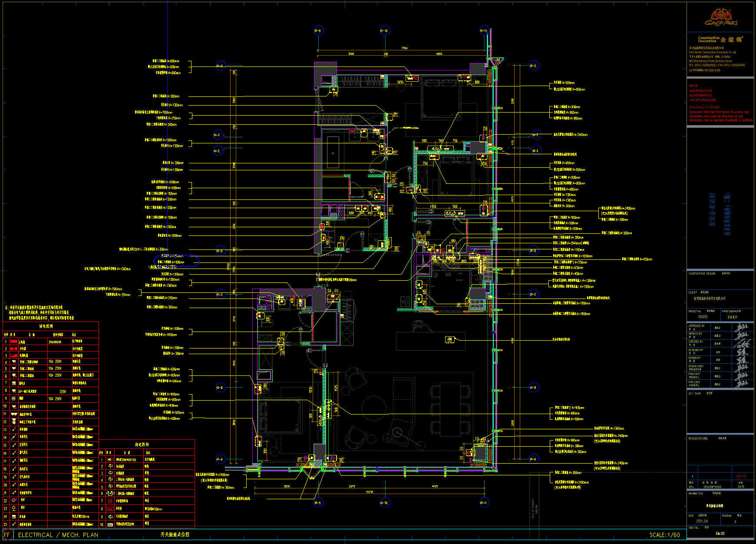Select symbol in strong-current legend row 11
Screen dimensions: 756x544
[14, 414]
